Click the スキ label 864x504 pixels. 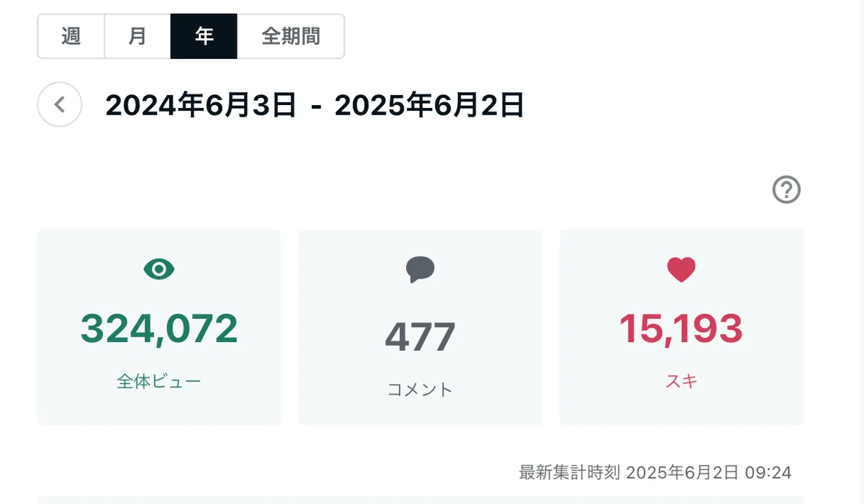tap(681, 381)
